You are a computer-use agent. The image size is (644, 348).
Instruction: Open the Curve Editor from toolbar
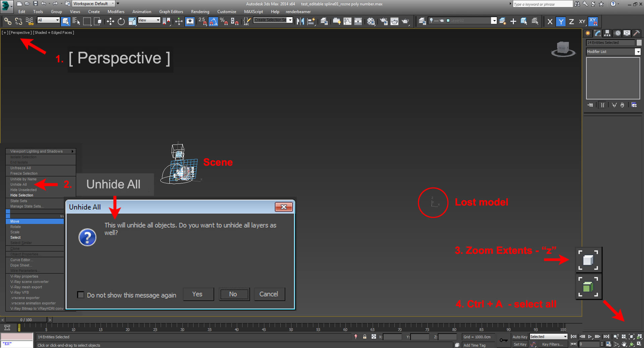click(x=347, y=21)
